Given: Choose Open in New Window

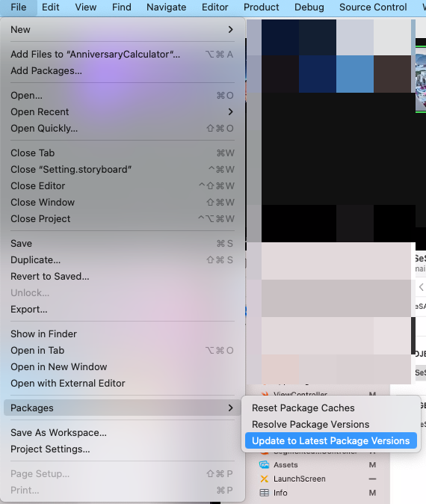Looking at the screenshot, I should click(x=123, y=366).
